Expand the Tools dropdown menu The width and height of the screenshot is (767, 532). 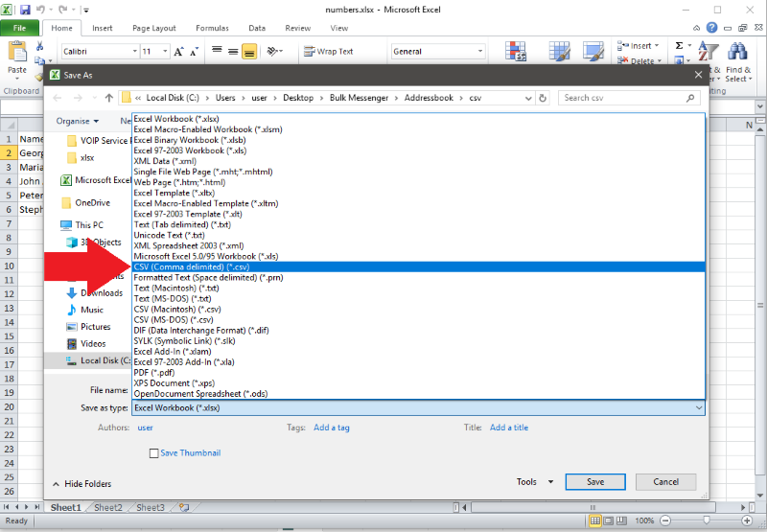pyautogui.click(x=535, y=482)
